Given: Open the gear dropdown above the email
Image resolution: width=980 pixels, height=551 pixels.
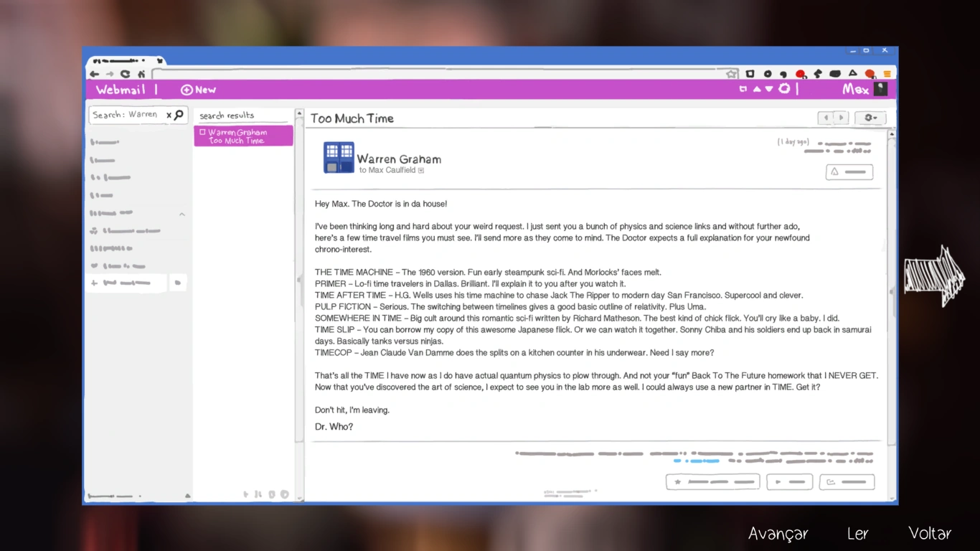Looking at the screenshot, I should click(870, 118).
